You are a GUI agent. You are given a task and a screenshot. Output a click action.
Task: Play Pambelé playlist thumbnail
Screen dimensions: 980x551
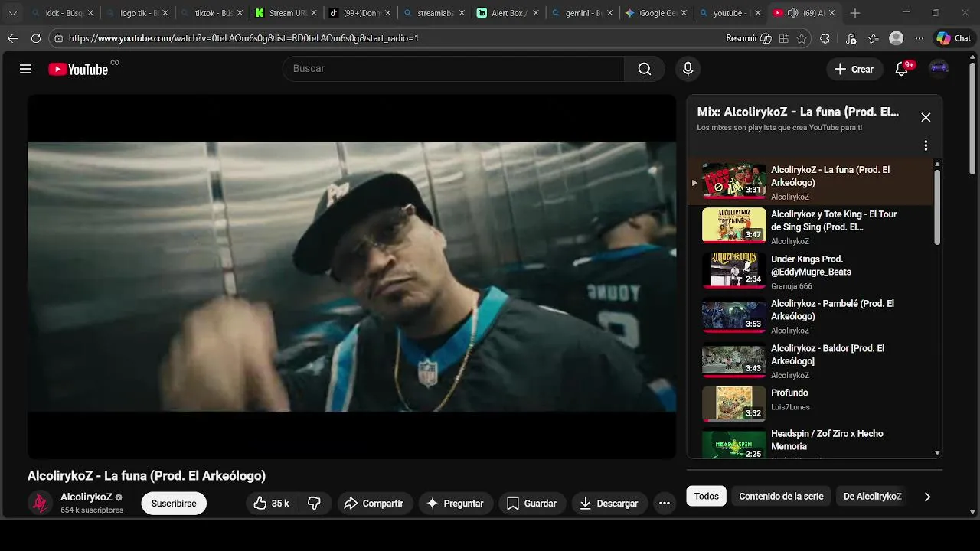[734, 315]
